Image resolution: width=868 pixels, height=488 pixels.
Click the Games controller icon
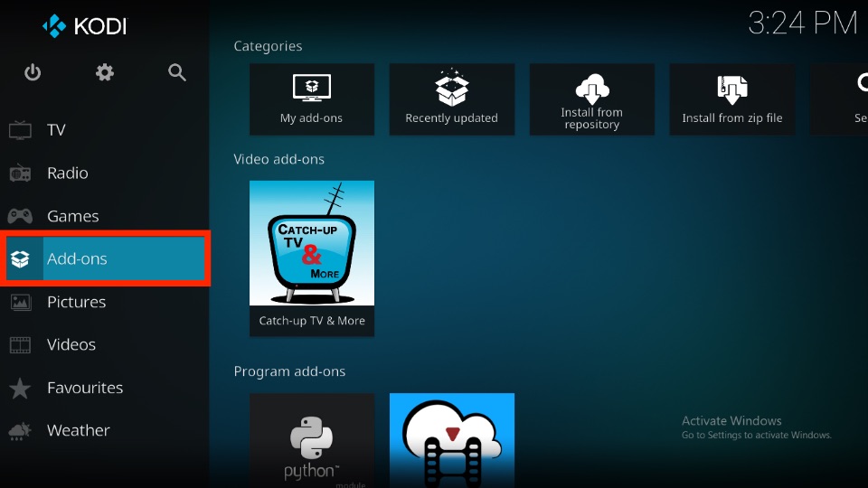[x=20, y=216]
